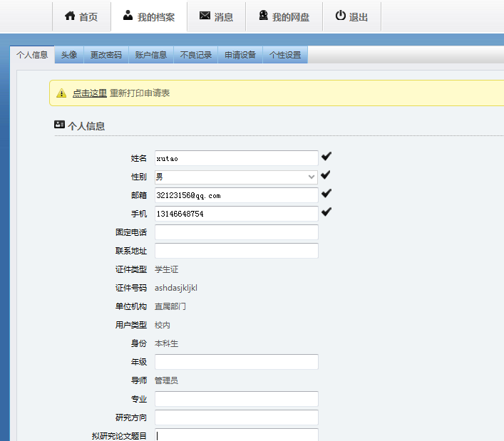Image resolution: width=504 pixels, height=441 pixels.
Task: Click the checkmark next to the 手机 field
Action: 326,212
